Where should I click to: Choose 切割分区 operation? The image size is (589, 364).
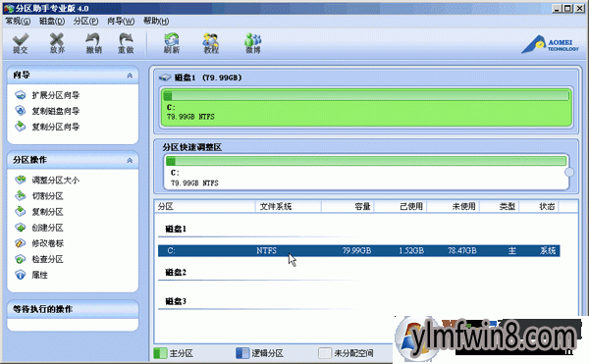(x=47, y=196)
